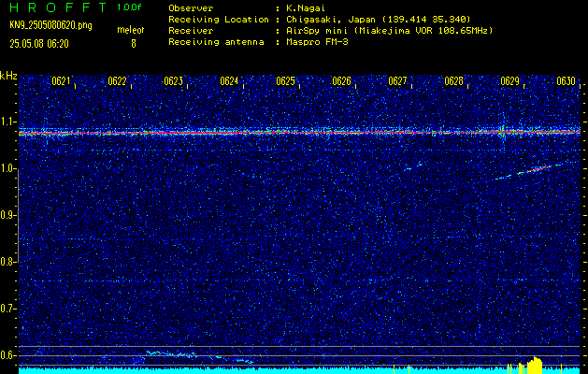Click the meteor count label

(131, 30)
